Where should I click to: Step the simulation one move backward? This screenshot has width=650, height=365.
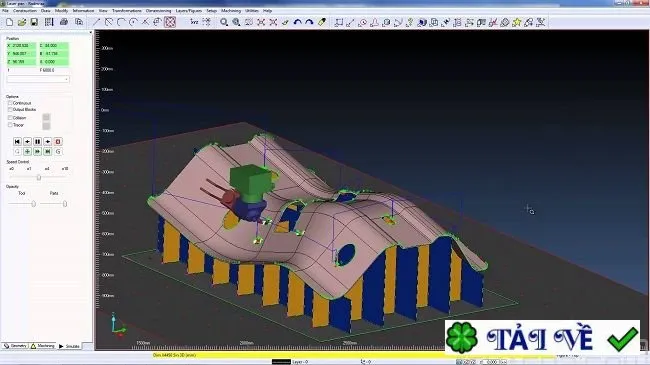click(x=27, y=142)
